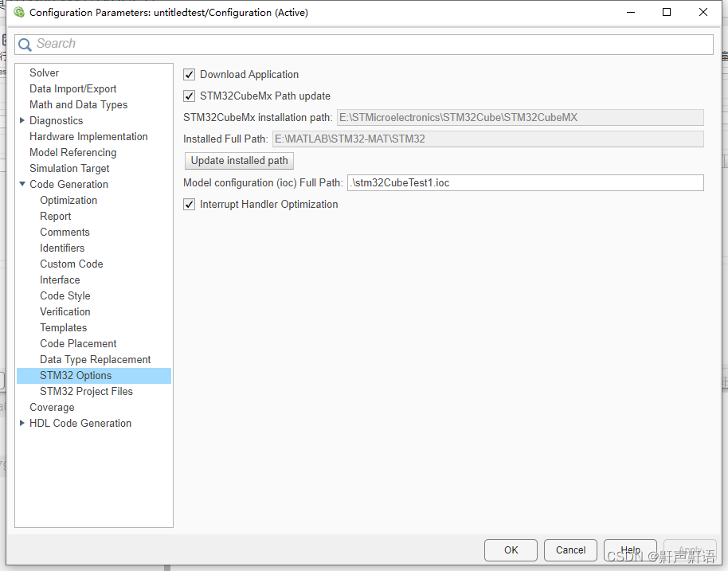Open Data Import/Export settings

point(72,88)
